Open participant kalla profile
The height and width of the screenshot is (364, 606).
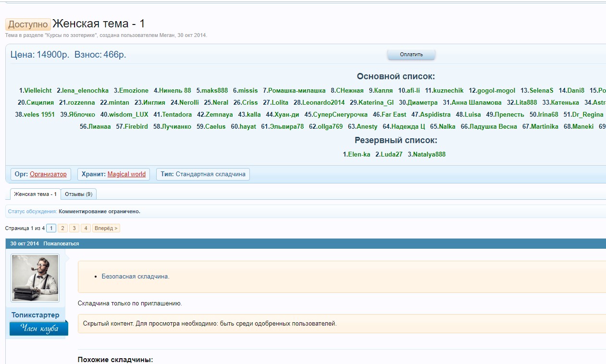pos(254,114)
